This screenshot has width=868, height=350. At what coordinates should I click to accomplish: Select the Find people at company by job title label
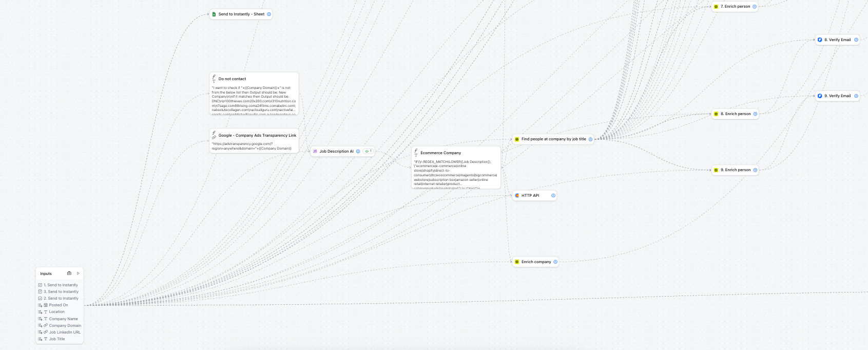[553, 139]
